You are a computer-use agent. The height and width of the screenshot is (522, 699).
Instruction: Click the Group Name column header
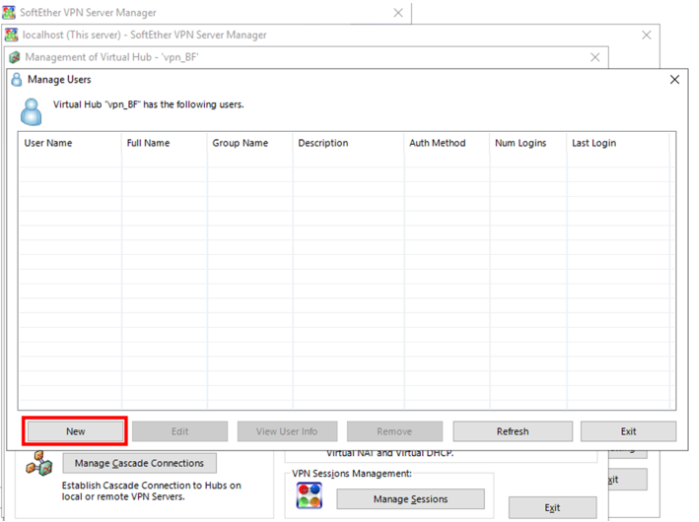pos(240,143)
